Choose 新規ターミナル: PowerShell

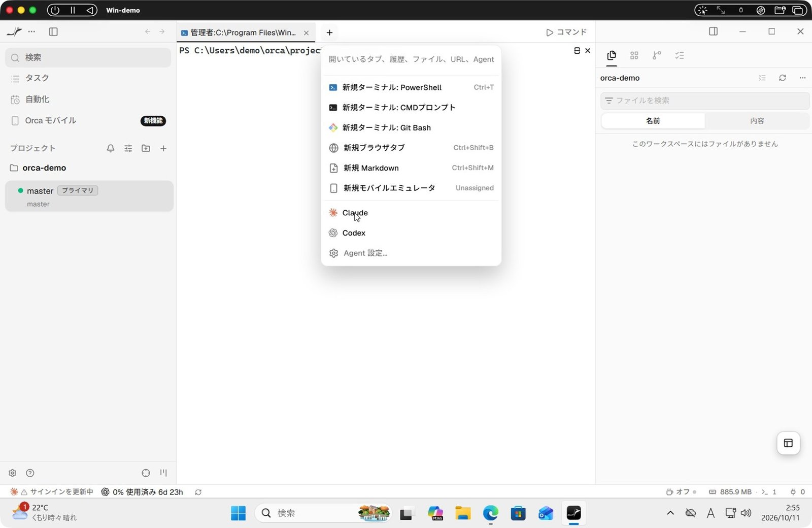411,87
